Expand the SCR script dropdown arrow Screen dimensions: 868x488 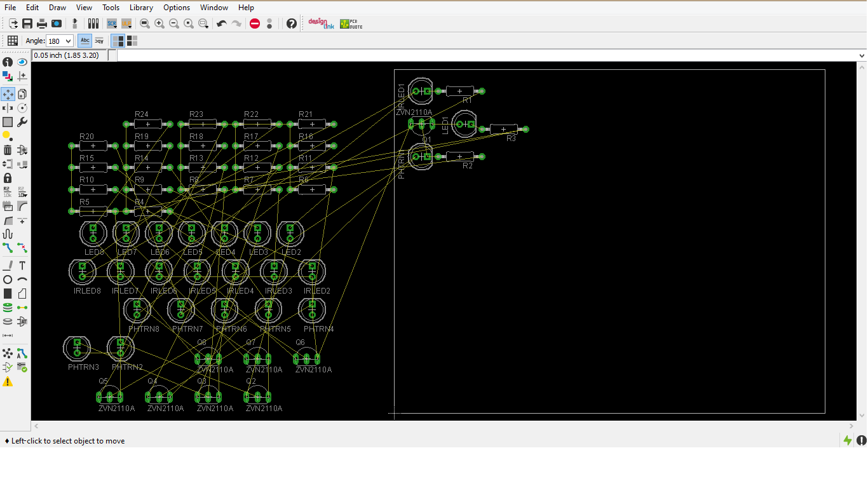pos(115,27)
